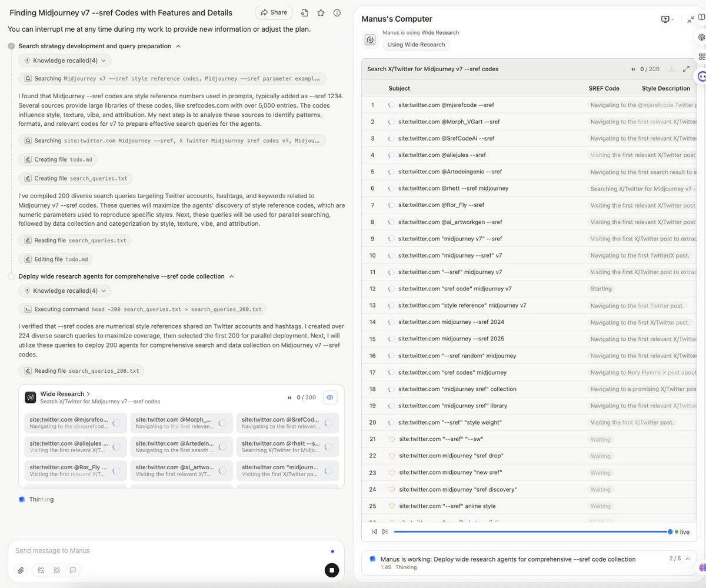Open Creating file search_queries.txt chip

coord(76,178)
